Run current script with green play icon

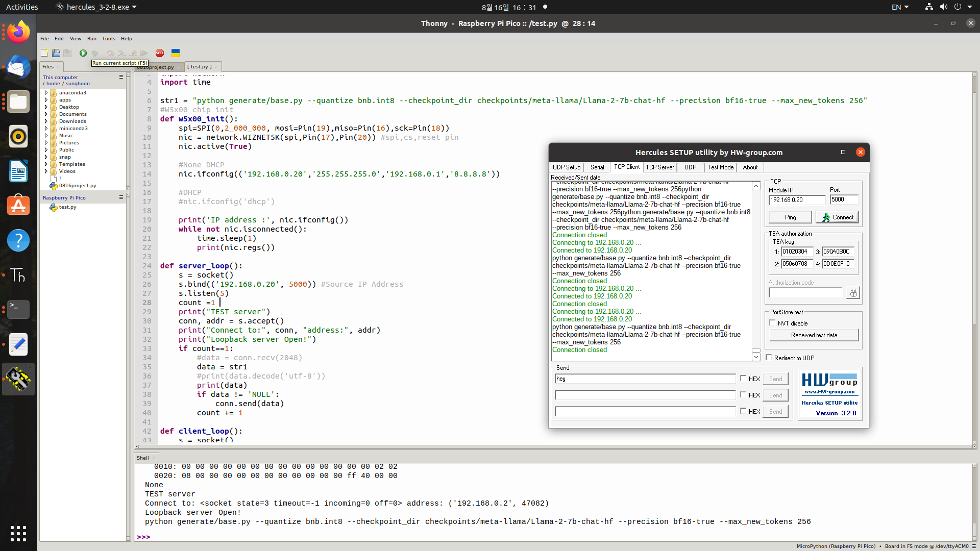[83, 53]
